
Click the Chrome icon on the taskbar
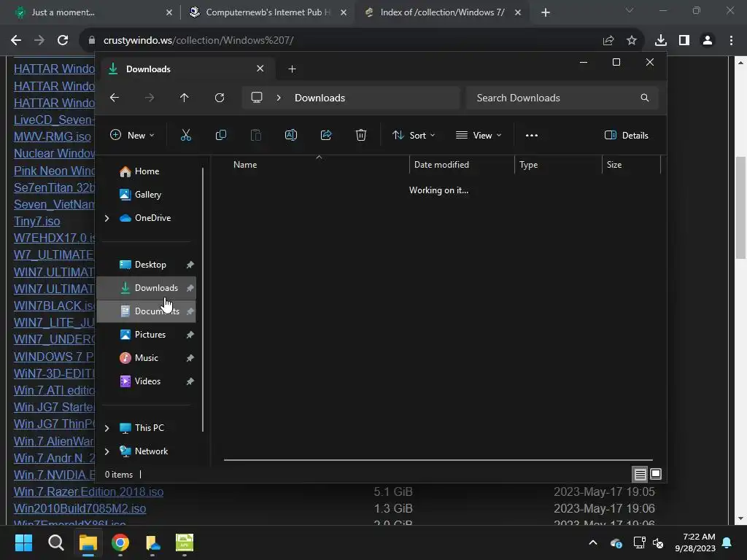point(120,542)
